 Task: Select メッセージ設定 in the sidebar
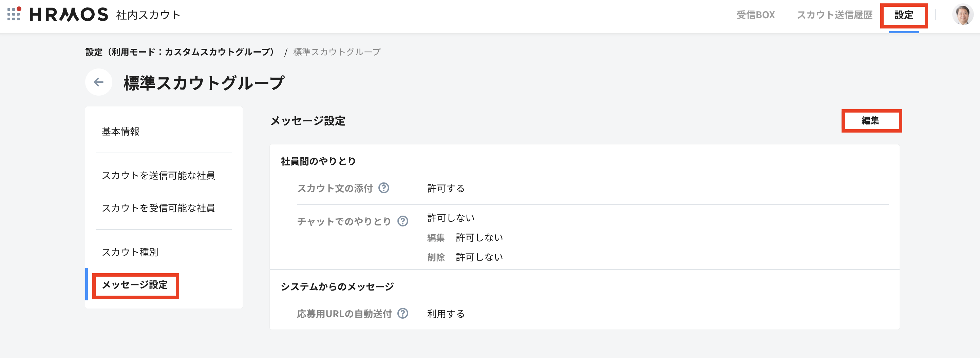(135, 285)
